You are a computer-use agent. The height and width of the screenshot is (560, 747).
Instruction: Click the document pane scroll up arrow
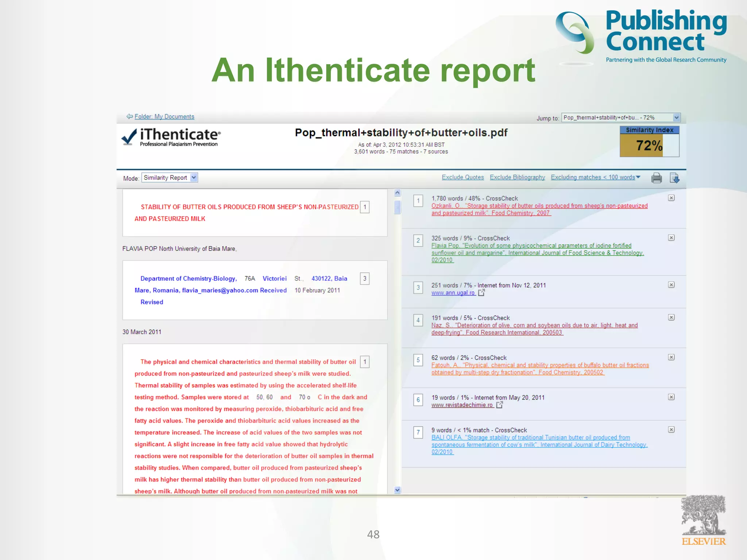click(x=398, y=193)
